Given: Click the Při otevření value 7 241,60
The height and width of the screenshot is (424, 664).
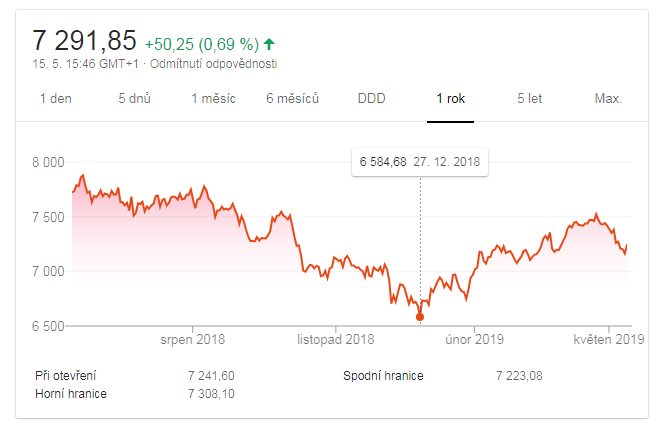Looking at the screenshot, I should pos(211,376).
